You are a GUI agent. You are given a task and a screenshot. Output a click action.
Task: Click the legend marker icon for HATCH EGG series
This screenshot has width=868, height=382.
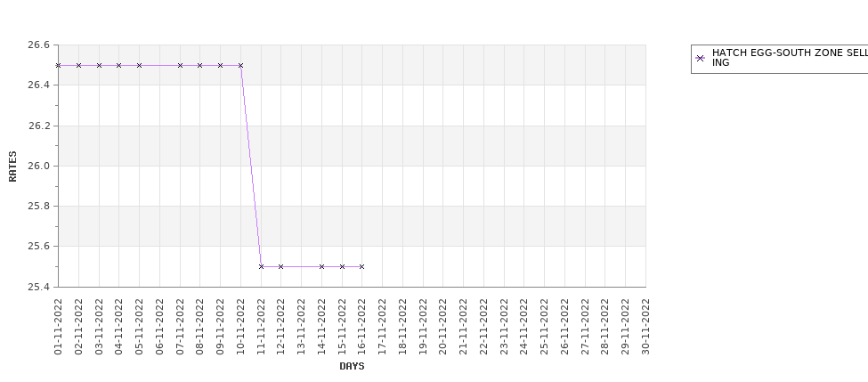coord(701,58)
